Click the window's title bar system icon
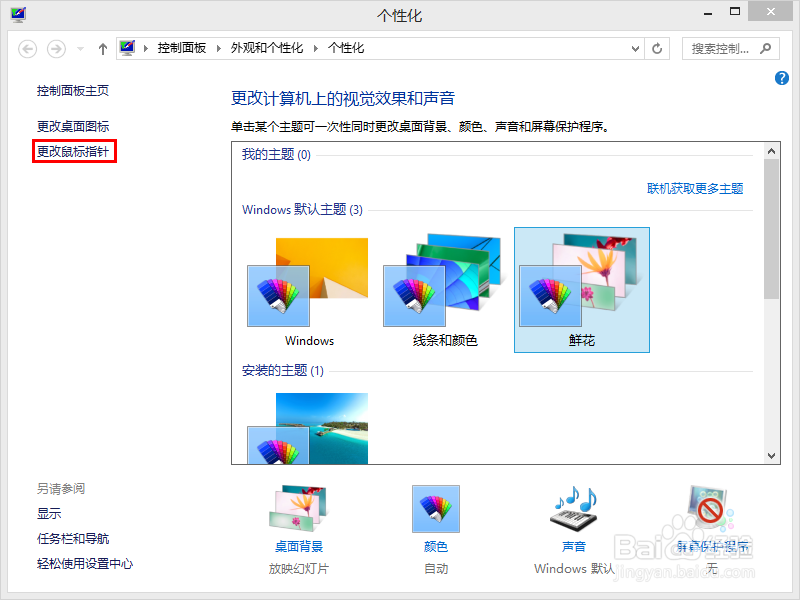Screen dimensions: 800x600 coord(18,14)
